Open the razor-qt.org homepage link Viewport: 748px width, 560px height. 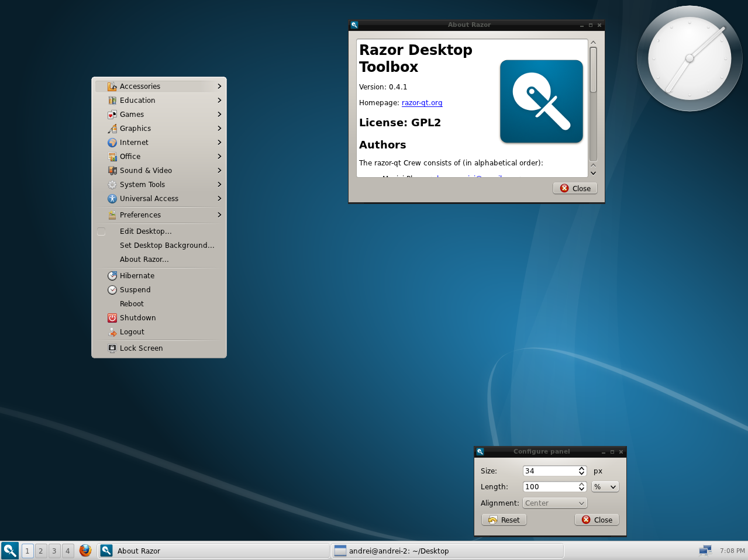point(422,102)
